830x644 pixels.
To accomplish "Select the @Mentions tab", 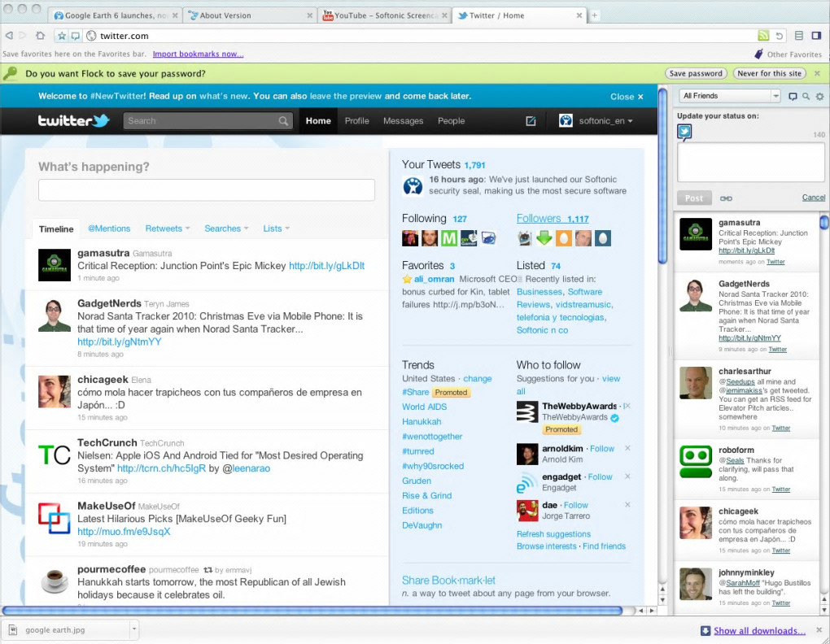I will 109,228.
